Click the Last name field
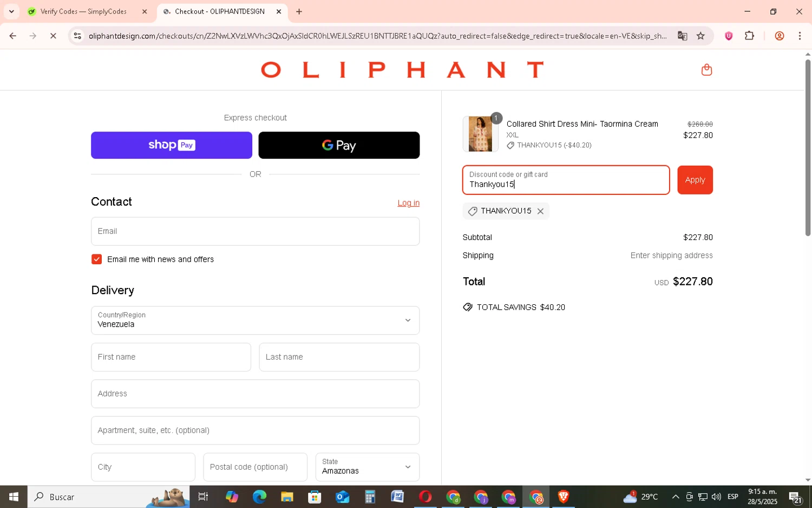This screenshot has height=508, width=812. pyautogui.click(x=339, y=357)
